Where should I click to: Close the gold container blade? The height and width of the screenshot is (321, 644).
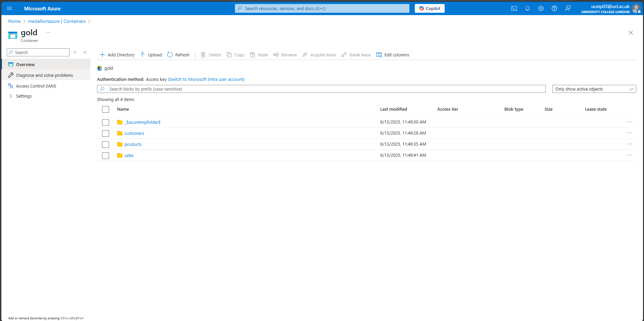631,33
